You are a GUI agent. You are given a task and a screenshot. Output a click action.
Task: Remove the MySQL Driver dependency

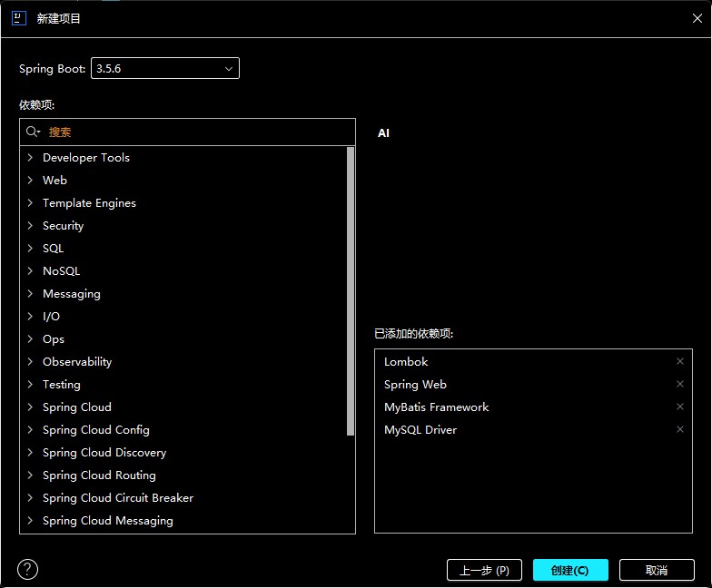coord(679,429)
